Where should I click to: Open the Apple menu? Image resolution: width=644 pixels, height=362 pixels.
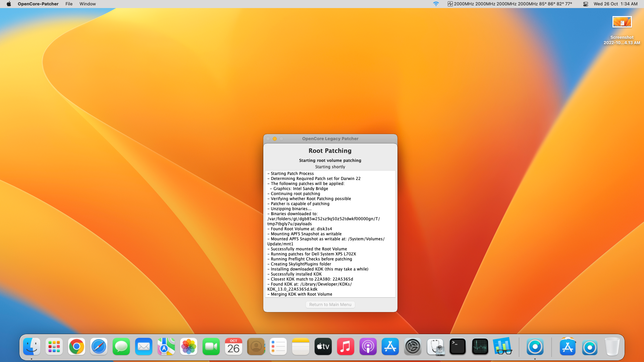(9, 4)
